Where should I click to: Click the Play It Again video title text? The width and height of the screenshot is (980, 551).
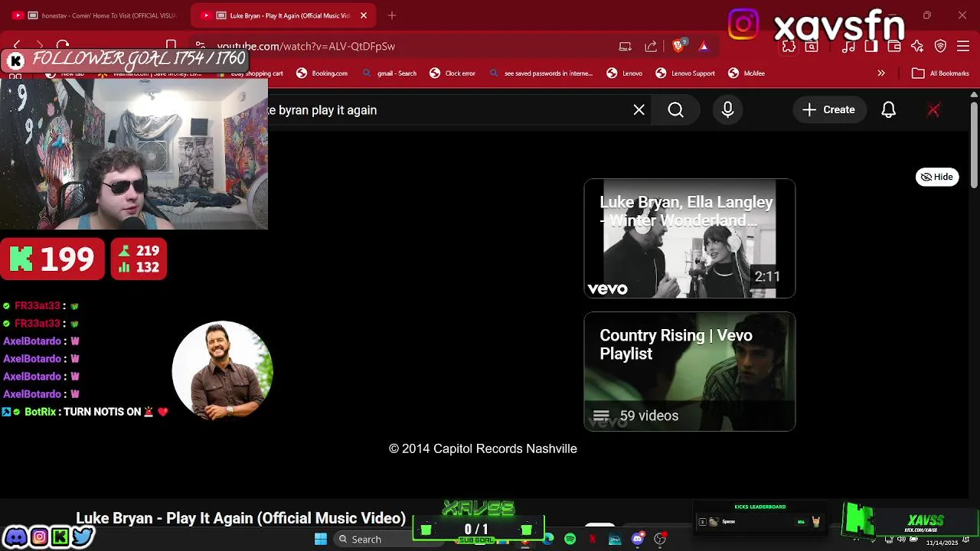(x=240, y=518)
